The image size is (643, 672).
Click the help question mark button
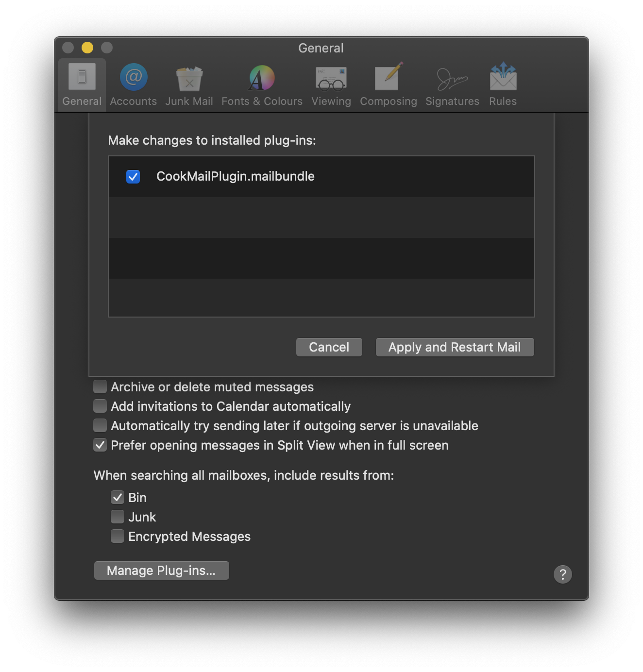tap(563, 574)
